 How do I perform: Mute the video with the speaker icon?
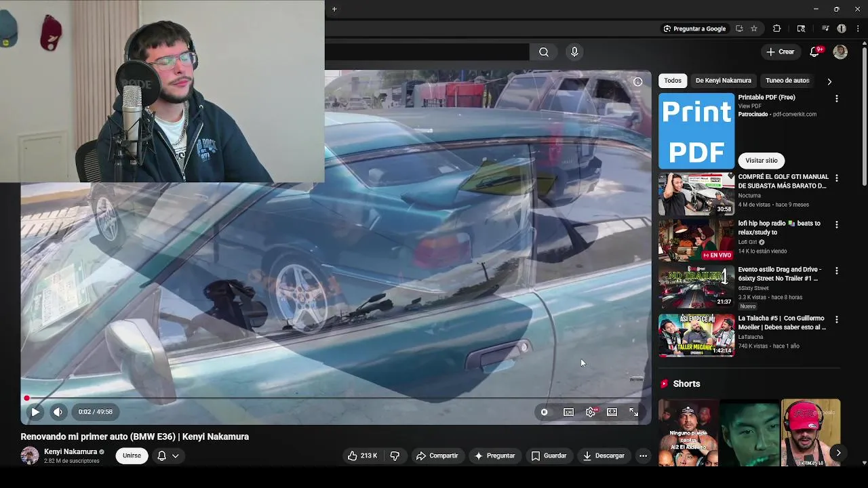tap(58, 411)
